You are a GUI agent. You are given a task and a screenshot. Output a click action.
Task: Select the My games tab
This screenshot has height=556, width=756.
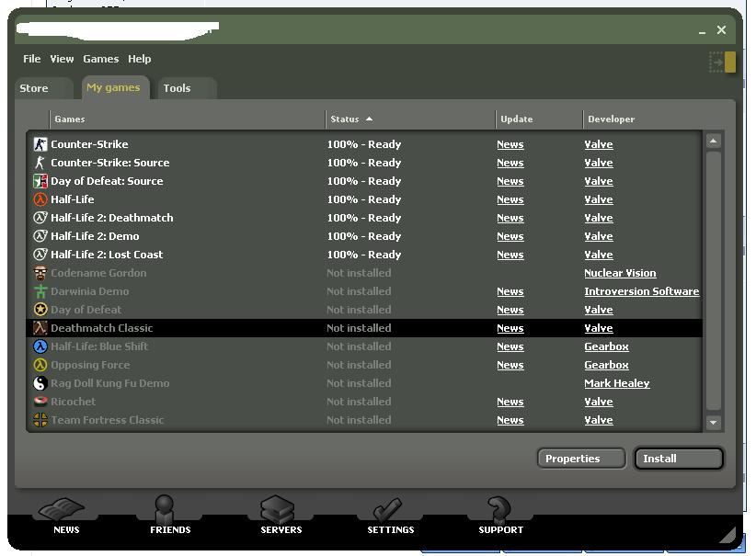pos(115,87)
